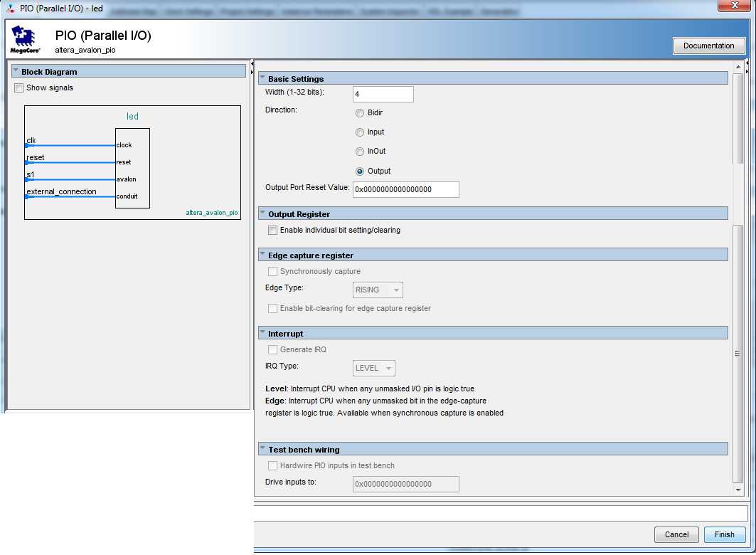Click the scrollbar down arrow
Screen dimensions: 756x555
738,490
